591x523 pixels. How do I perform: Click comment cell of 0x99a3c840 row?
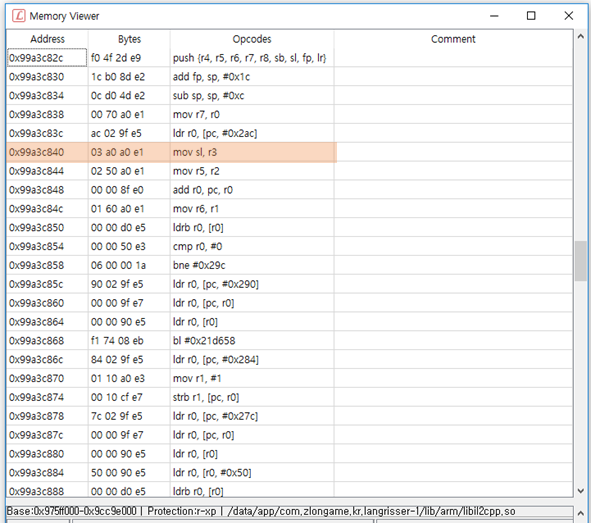point(453,152)
